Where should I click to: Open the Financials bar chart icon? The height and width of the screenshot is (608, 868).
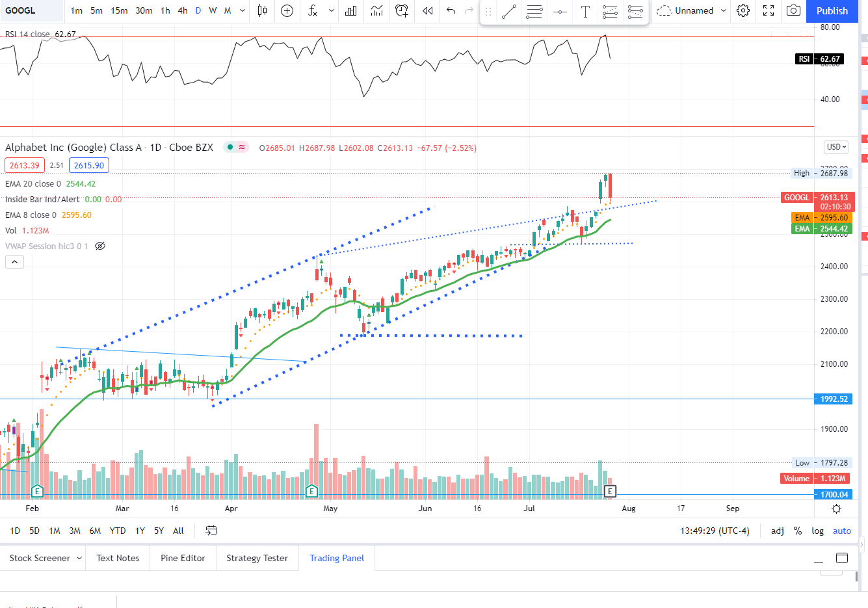point(351,10)
